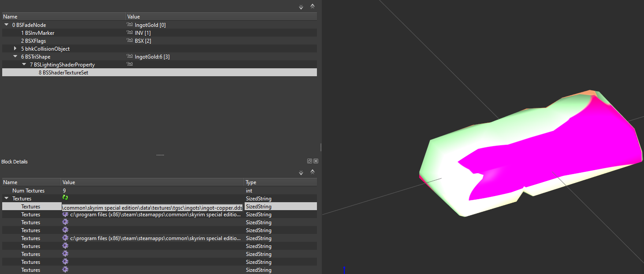Click the Txt icon beside IngotGold:6 [3]
Image resolution: width=644 pixels, height=274 pixels.
pos(130,57)
